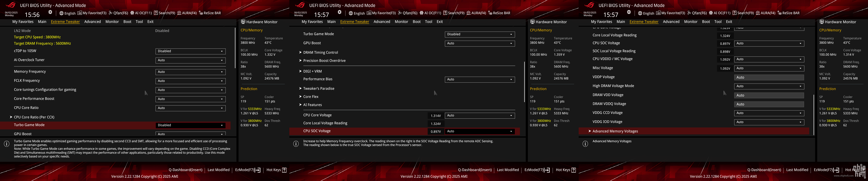Click the DRAM VDD Voltage input field
The width and height of the screenshot is (868, 181).
click(x=769, y=95)
